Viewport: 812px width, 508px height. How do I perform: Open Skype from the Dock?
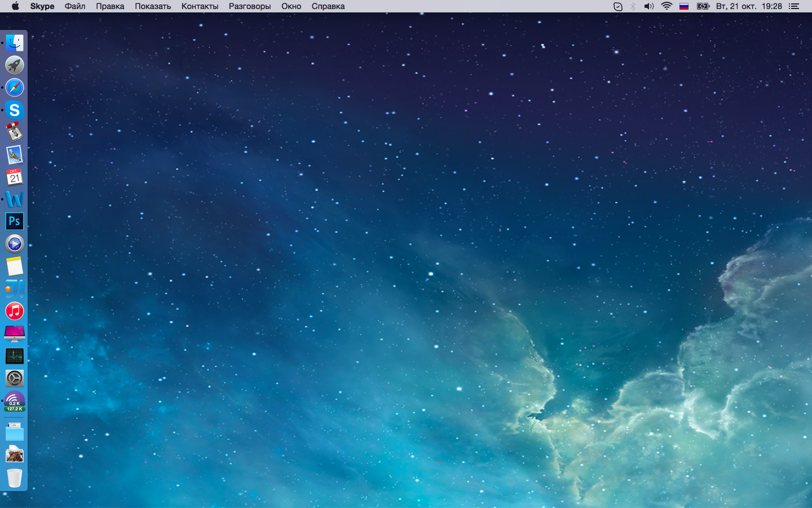(x=15, y=110)
